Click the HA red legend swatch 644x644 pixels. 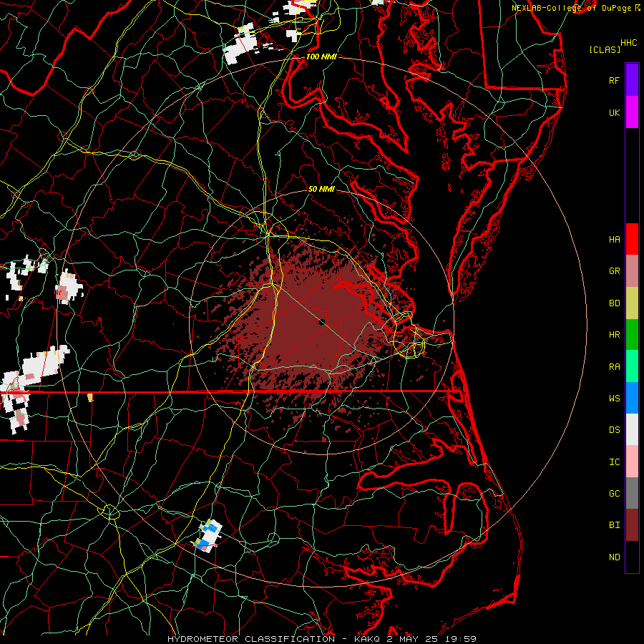coord(632,239)
